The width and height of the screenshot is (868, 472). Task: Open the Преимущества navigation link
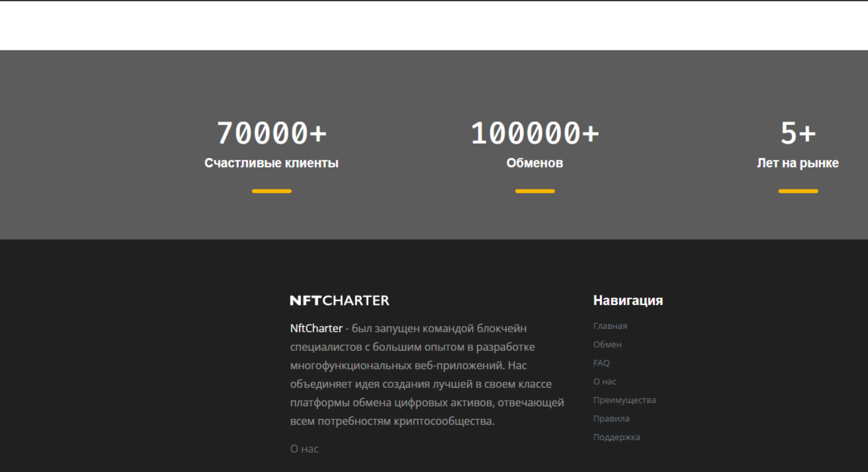(625, 400)
